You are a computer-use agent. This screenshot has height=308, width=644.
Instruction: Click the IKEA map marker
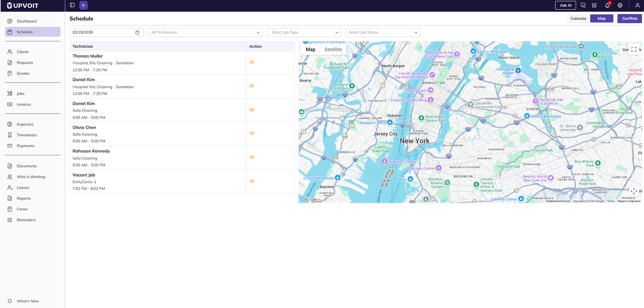[410, 179]
